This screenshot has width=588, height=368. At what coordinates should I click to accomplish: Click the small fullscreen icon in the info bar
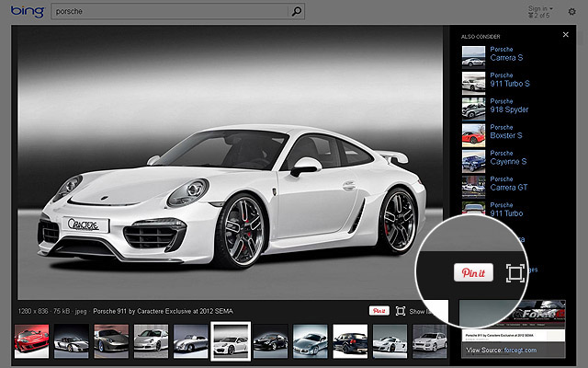(401, 311)
